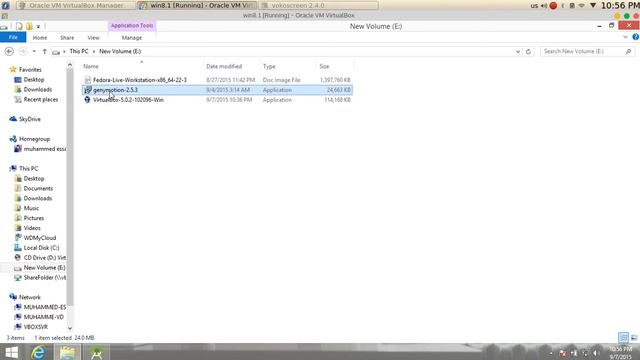Switch to the Home ribbon tab
Viewport: 640px width, 360px height.
(40, 38)
